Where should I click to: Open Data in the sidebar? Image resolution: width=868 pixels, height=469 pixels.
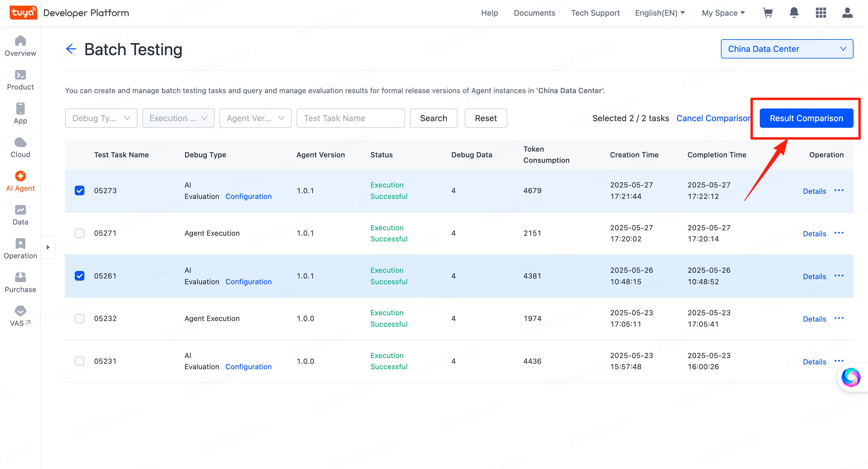point(20,215)
